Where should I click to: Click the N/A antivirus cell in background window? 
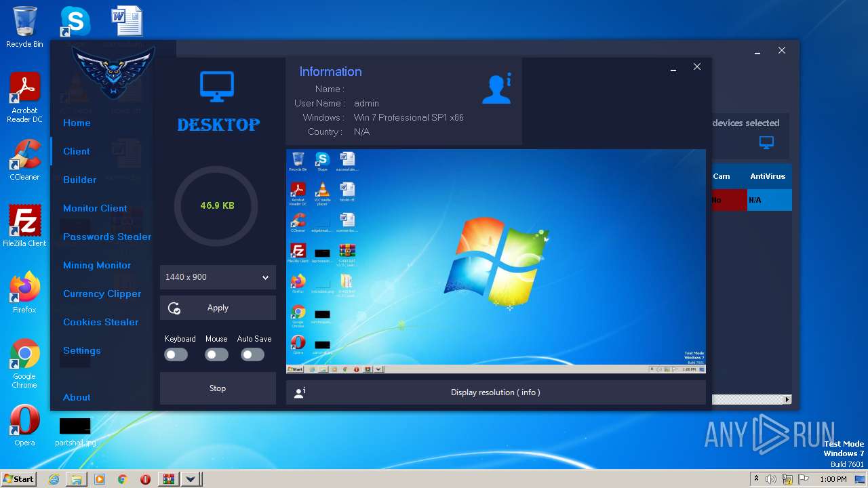coord(769,200)
